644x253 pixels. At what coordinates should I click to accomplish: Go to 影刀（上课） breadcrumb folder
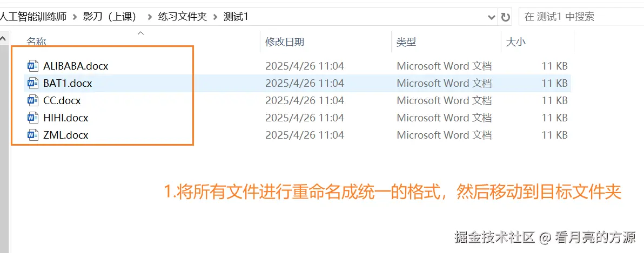click(111, 17)
